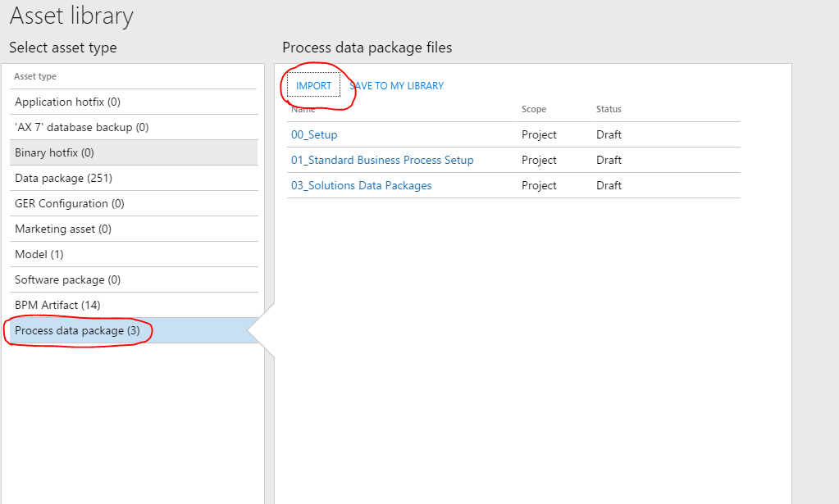Screen dimensions: 839x504
Task: Select the GER Configuration asset type
Action: tap(69, 203)
